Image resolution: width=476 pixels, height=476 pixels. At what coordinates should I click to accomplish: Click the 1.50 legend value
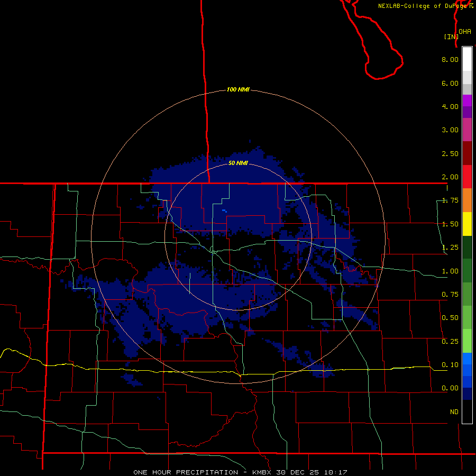click(450, 224)
